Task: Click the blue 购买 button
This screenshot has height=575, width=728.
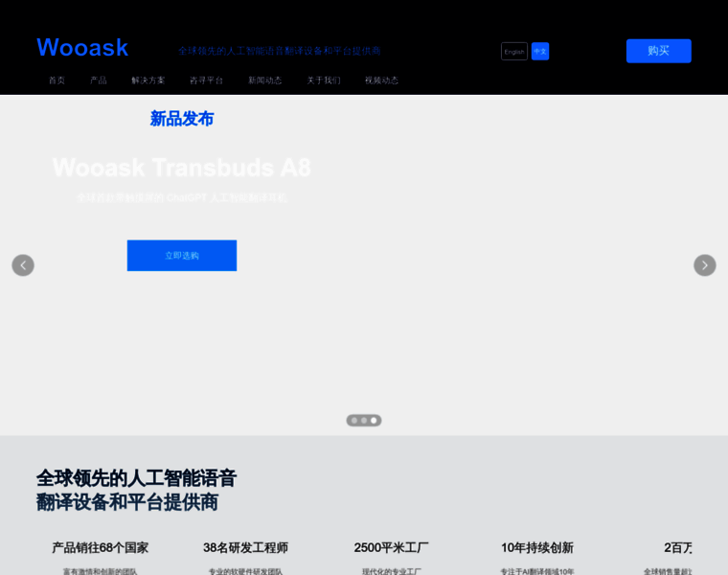Action: (x=658, y=51)
